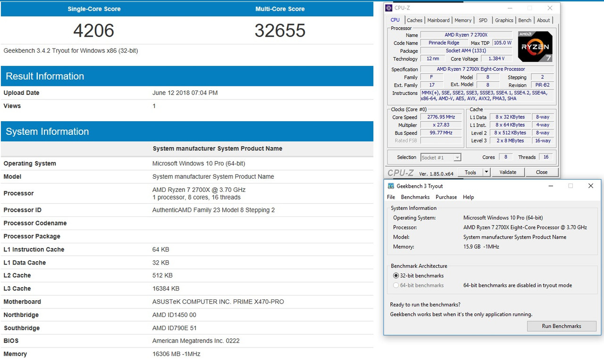
Task: Minimize the Geekbench 3 Tryout window
Action: pos(551,186)
